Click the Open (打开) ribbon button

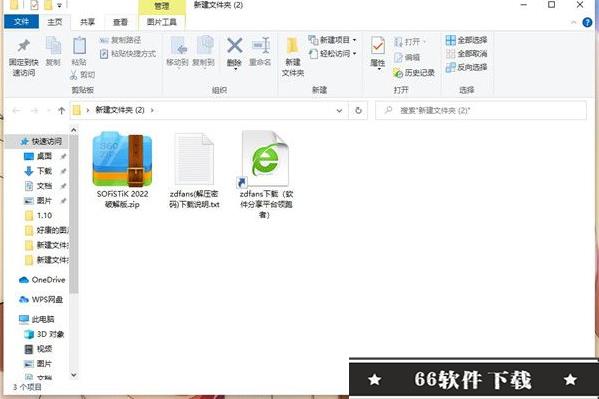pos(409,41)
